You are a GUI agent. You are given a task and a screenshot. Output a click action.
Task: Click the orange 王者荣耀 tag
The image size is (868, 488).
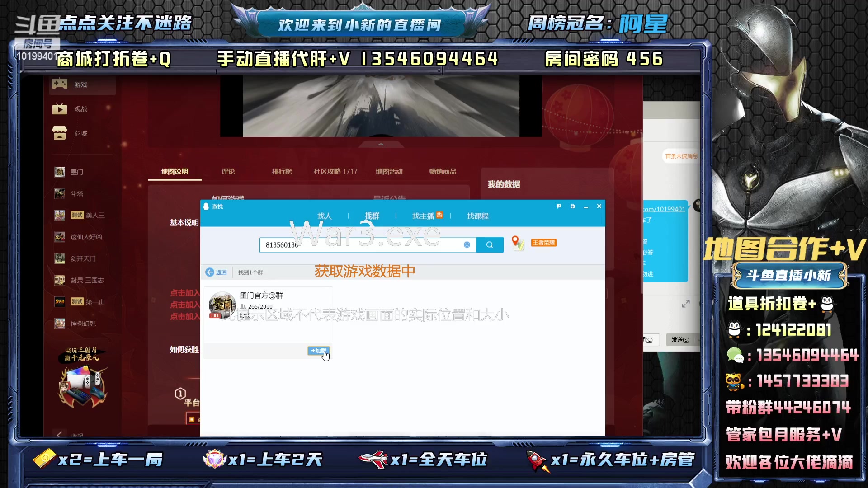pos(544,243)
